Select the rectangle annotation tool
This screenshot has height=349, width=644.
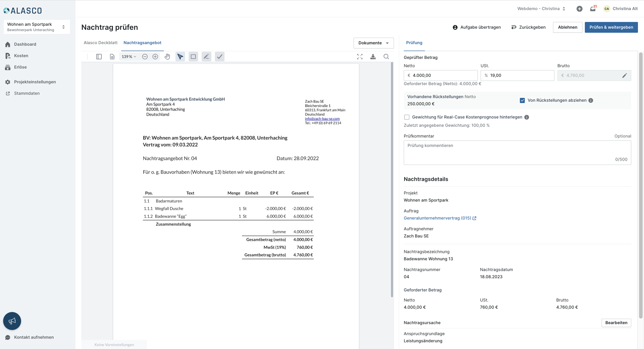coord(193,56)
